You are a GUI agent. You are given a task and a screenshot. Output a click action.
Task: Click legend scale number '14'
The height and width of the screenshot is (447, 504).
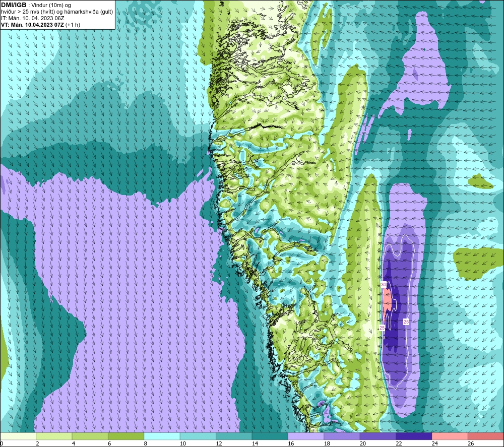click(x=255, y=443)
